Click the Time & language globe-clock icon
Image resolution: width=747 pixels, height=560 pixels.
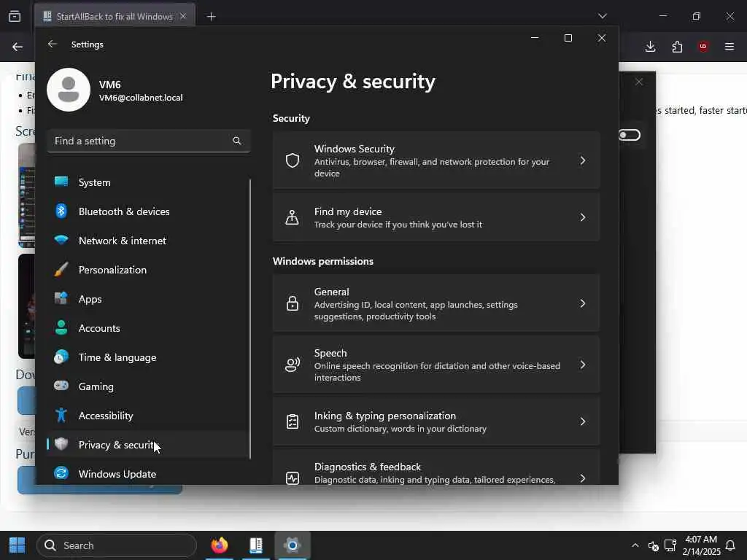(61, 357)
